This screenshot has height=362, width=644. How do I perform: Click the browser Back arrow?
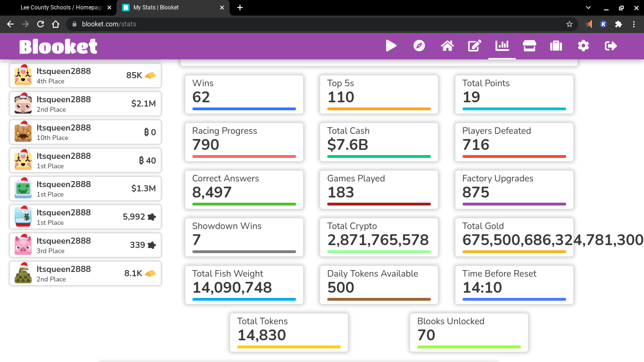pyautogui.click(x=10, y=24)
